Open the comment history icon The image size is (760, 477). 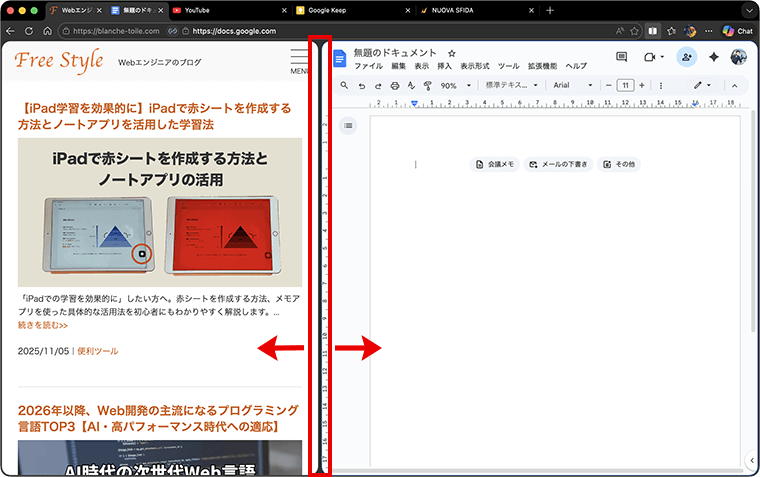coord(621,57)
